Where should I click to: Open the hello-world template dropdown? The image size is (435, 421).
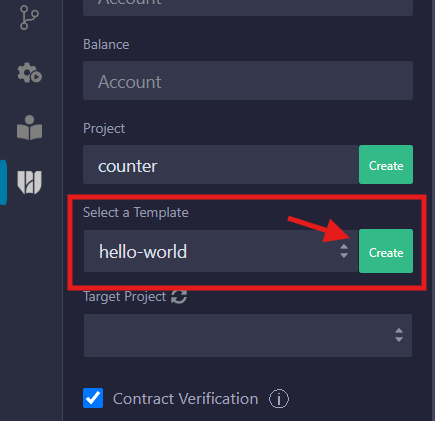pos(221,251)
